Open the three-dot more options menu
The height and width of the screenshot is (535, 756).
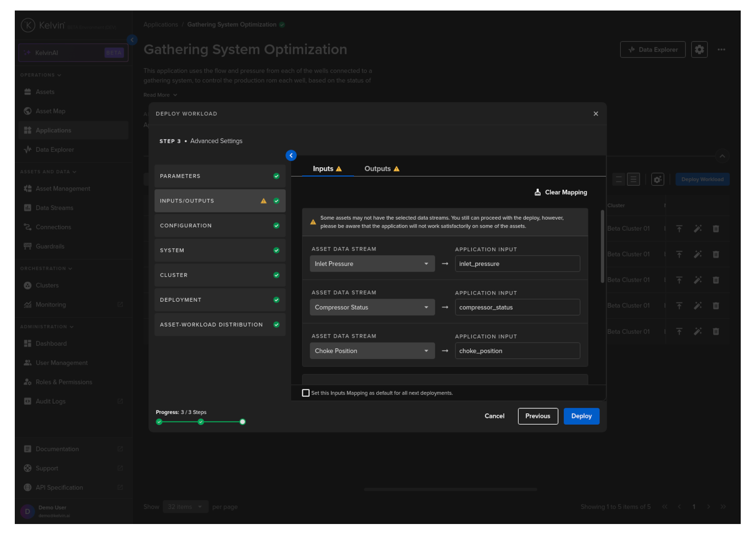point(721,50)
